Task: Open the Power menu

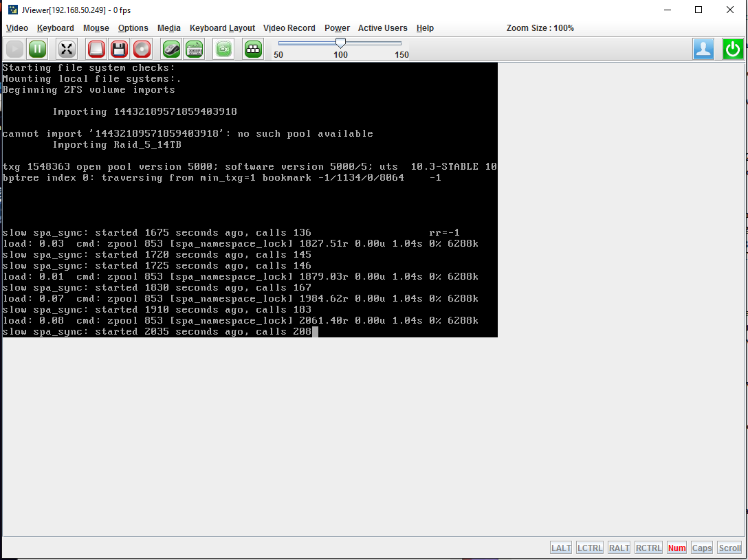Action: point(338,28)
